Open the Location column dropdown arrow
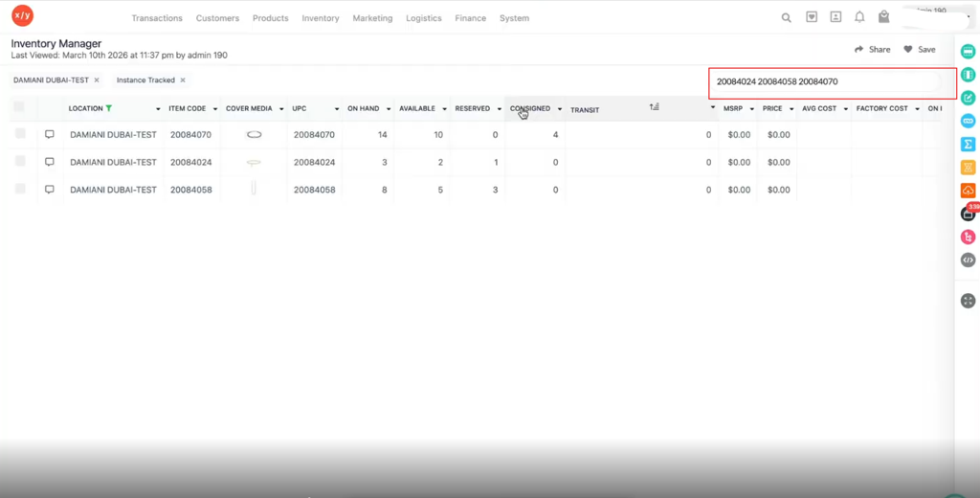The width and height of the screenshot is (980, 498). [x=158, y=109]
